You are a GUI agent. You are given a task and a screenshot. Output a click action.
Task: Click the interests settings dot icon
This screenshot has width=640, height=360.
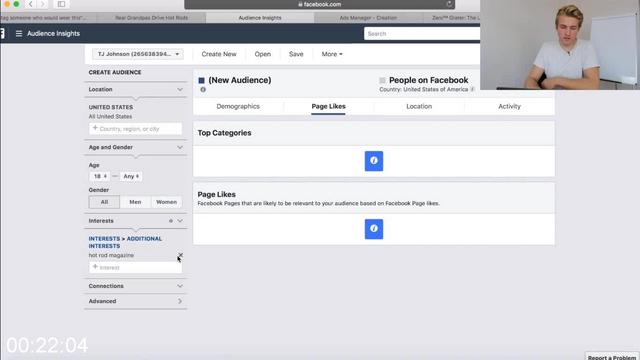point(171,221)
